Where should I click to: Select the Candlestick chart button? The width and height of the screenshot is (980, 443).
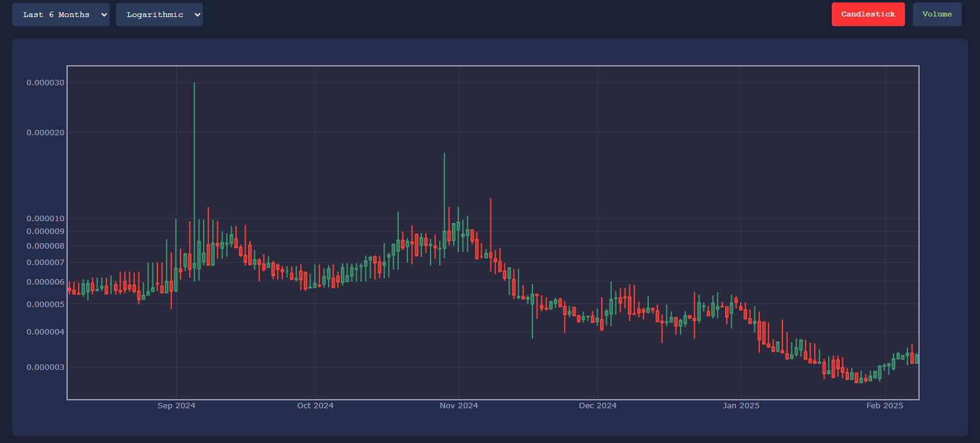(x=868, y=14)
